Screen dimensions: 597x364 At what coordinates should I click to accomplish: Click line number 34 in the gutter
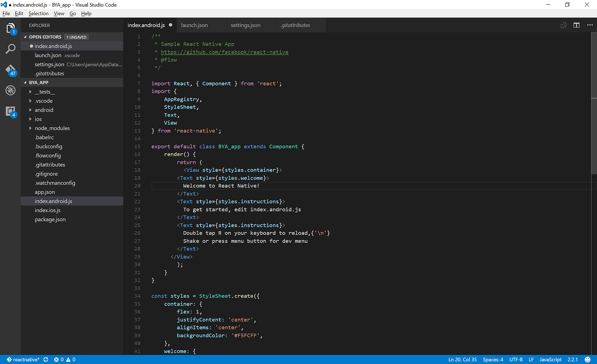137,296
